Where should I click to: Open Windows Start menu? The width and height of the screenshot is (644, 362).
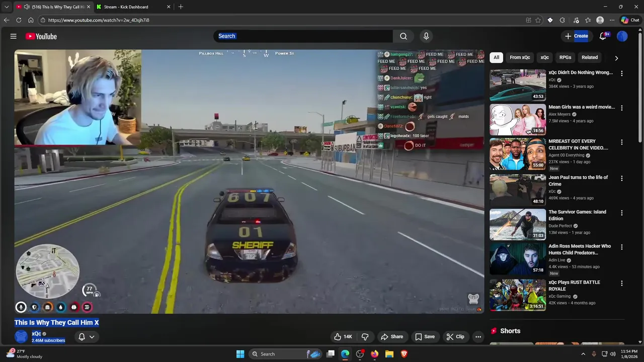[x=240, y=354]
